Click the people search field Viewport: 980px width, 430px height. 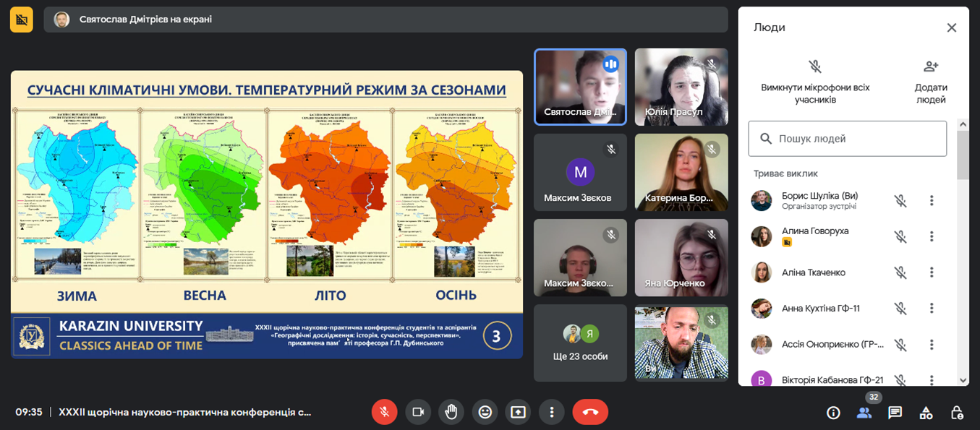(x=847, y=139)
